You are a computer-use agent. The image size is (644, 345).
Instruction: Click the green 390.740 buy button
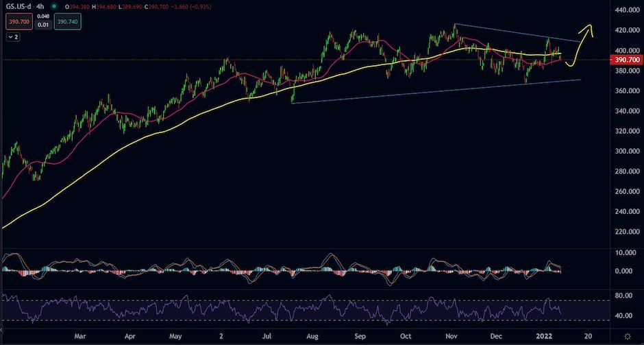point(68,22)
